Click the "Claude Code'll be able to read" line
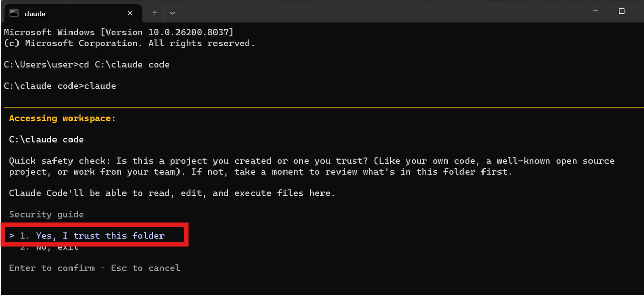The width and height of the screenshot is (644, 295). click(x=172, y=193)
